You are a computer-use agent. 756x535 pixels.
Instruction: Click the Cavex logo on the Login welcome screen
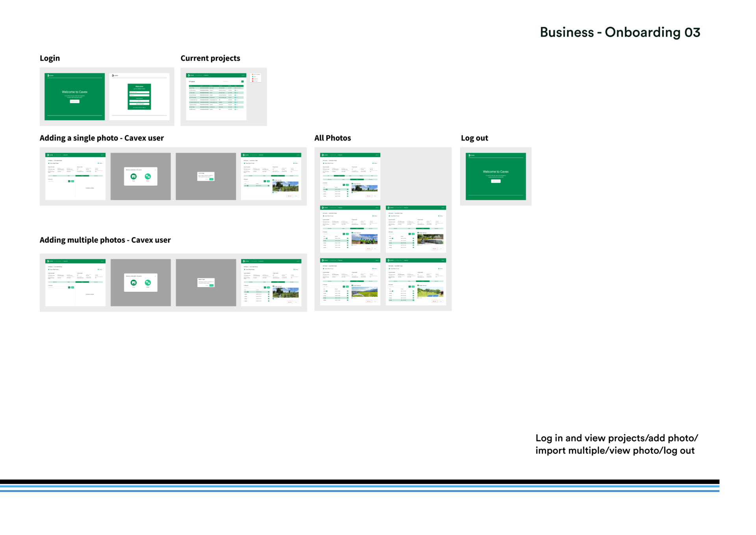point(49,75)
